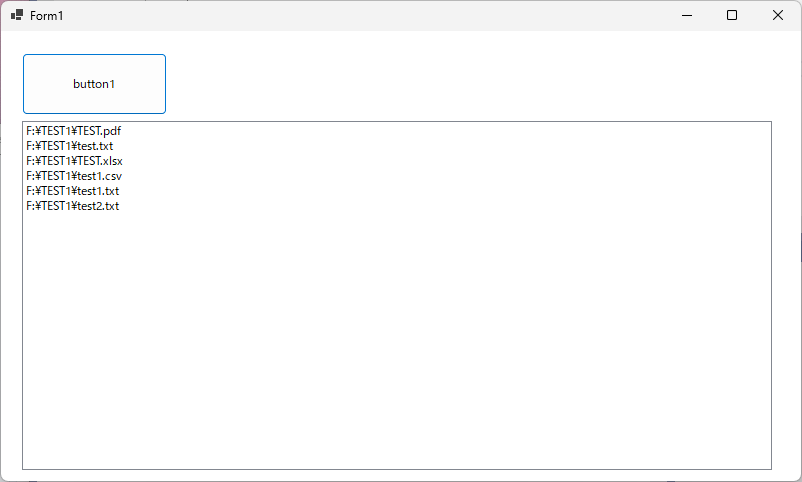Screen dimensions: 802x482
Task: Pick the F:¥TEST1¥test1.txt list entry
Action: click(73, 191)
